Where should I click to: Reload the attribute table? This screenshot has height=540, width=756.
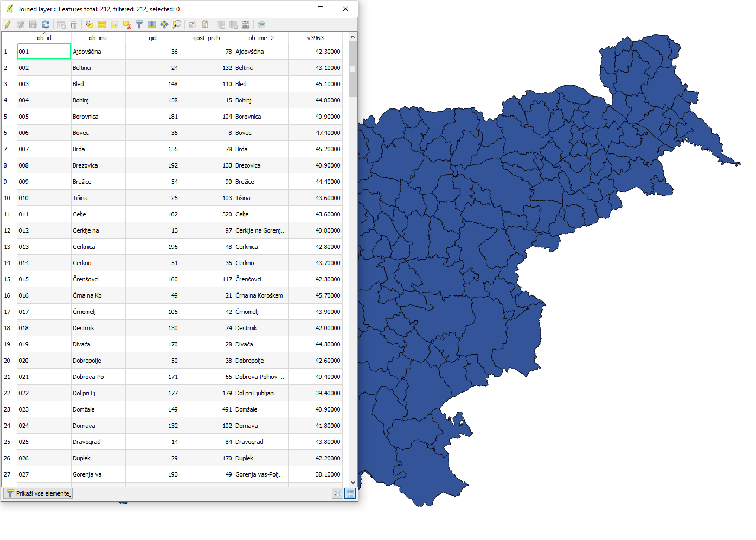[46, 24]
